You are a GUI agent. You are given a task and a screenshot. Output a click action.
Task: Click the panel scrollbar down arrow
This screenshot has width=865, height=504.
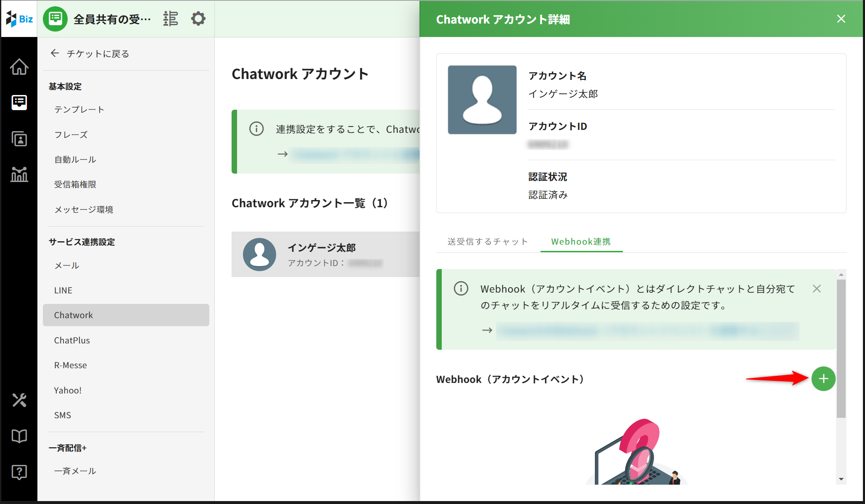[841, 479]
